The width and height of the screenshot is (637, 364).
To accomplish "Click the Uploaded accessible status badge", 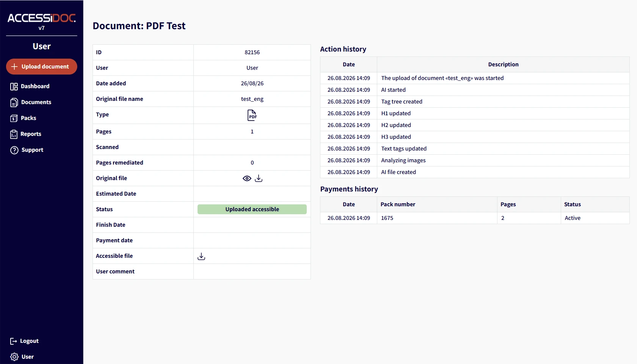I will pyautogui.click(x=252, y=209).
